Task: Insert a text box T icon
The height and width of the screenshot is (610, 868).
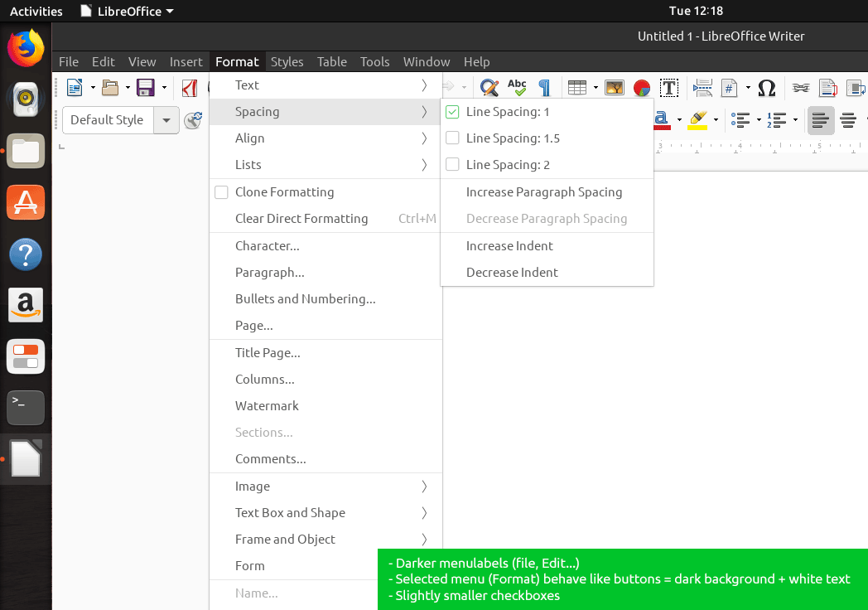Action: click(669, 88)
